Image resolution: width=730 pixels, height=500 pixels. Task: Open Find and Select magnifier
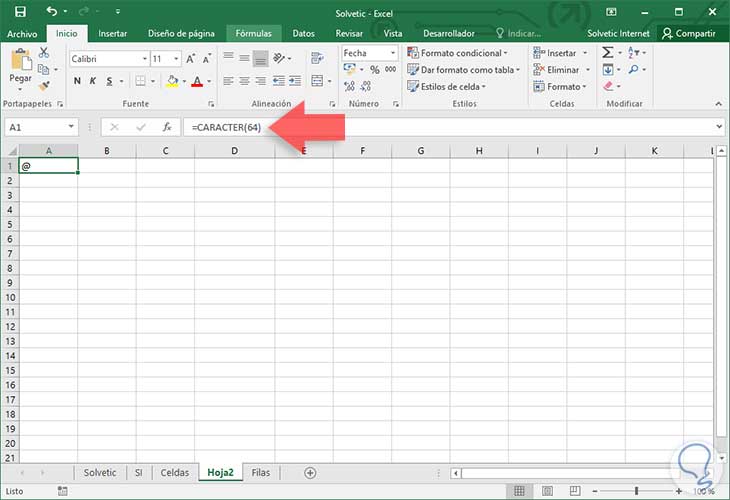(x=634, y=69)
